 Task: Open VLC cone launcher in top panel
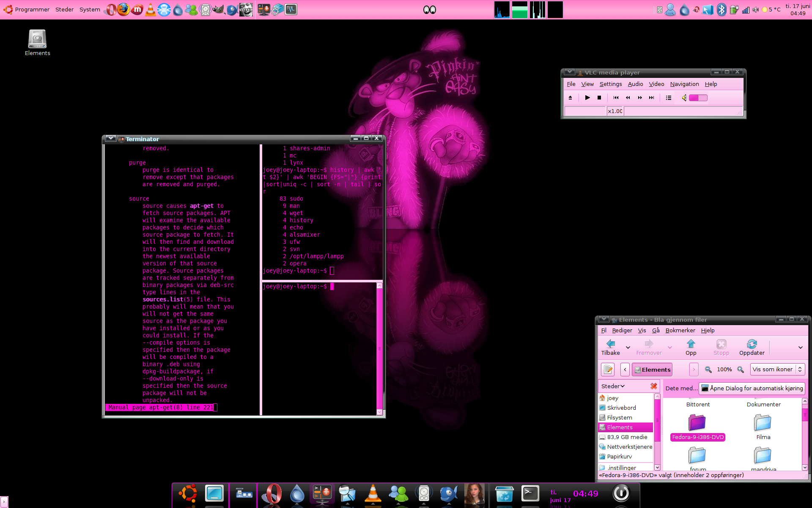coord(150,9)
